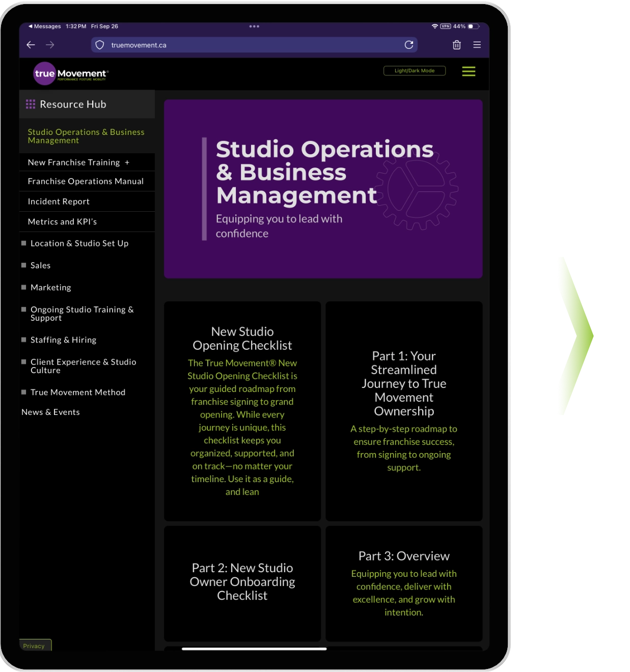Reload the page with the refresh icon

[409, 45]
